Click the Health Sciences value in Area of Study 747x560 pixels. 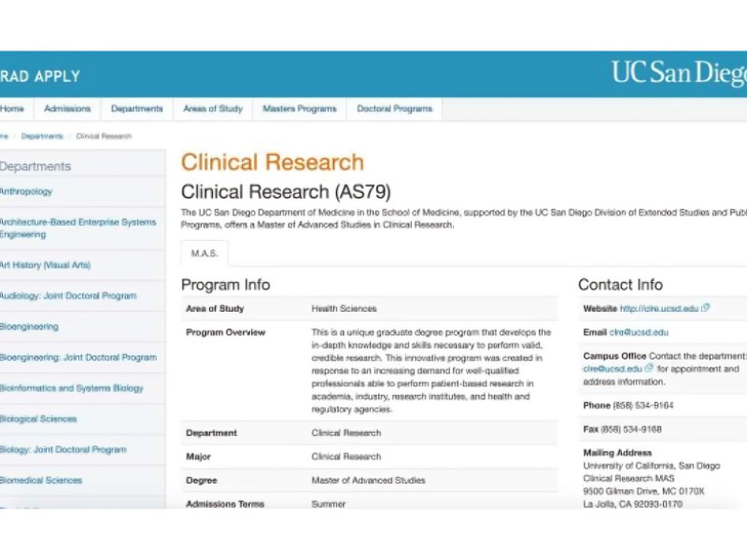click(344, 309)
